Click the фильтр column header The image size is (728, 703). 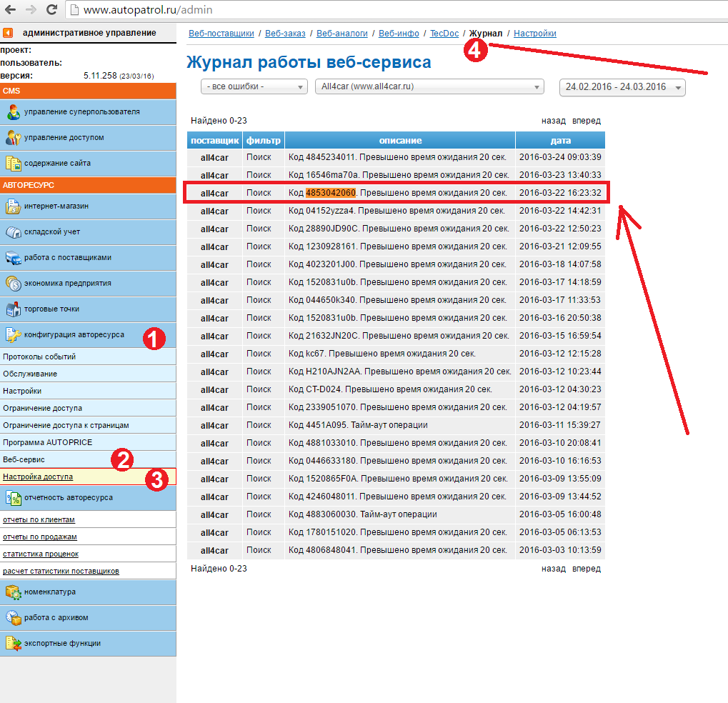(x=263, y=140)
